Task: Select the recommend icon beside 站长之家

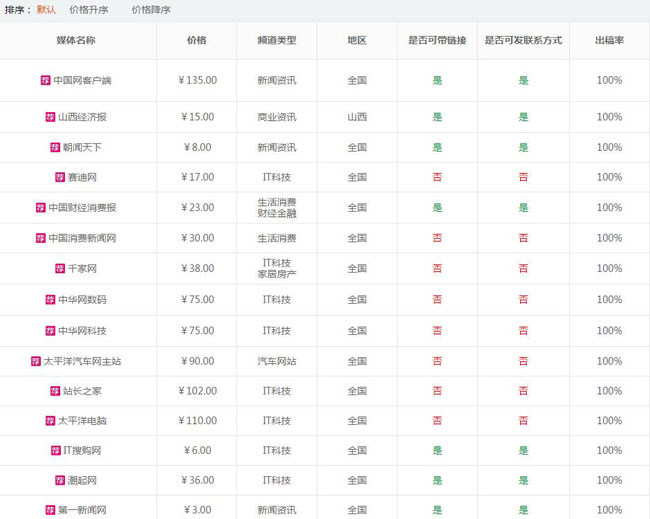Action: pos(55,391)
